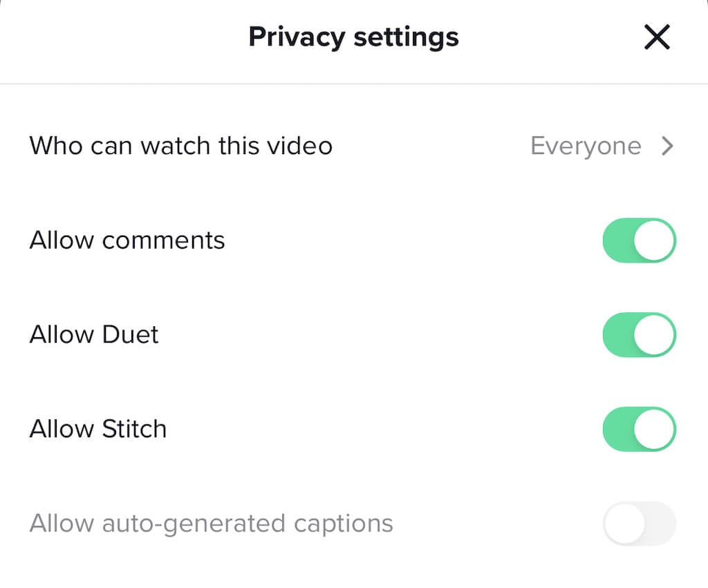Click green track of Allow comments switch
The image size is (708, 588).
coord(618,240)
